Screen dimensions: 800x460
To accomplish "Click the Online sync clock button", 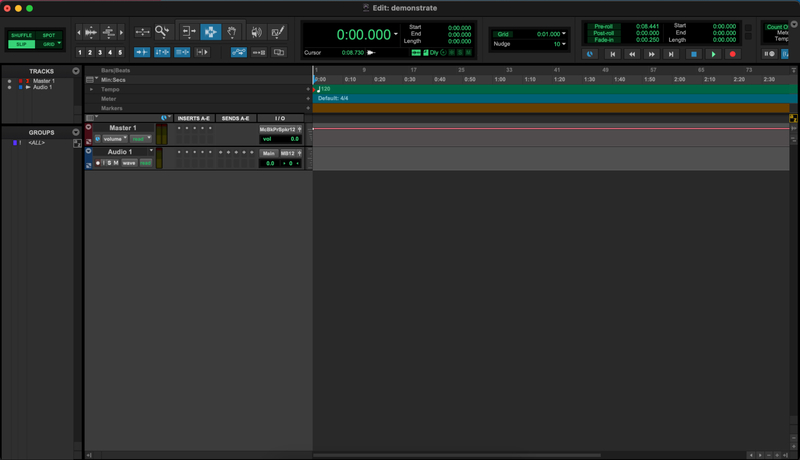I will click(590, 54).
